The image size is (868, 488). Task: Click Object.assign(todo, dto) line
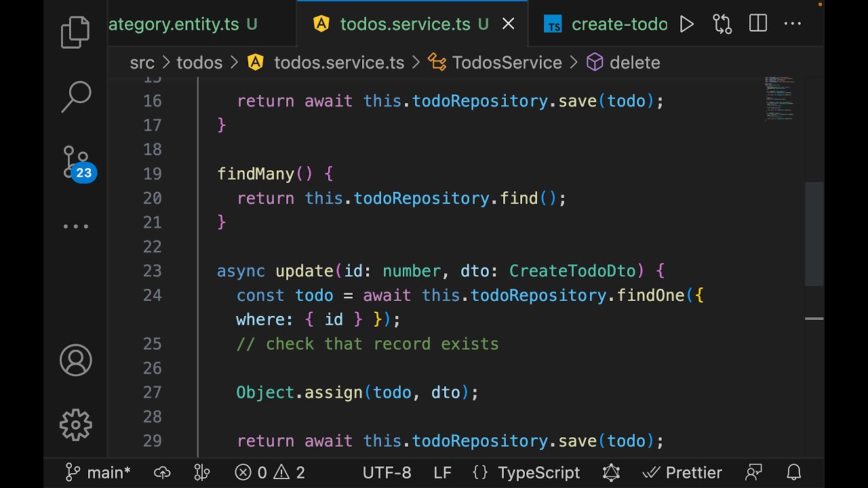tap(357, 392)
